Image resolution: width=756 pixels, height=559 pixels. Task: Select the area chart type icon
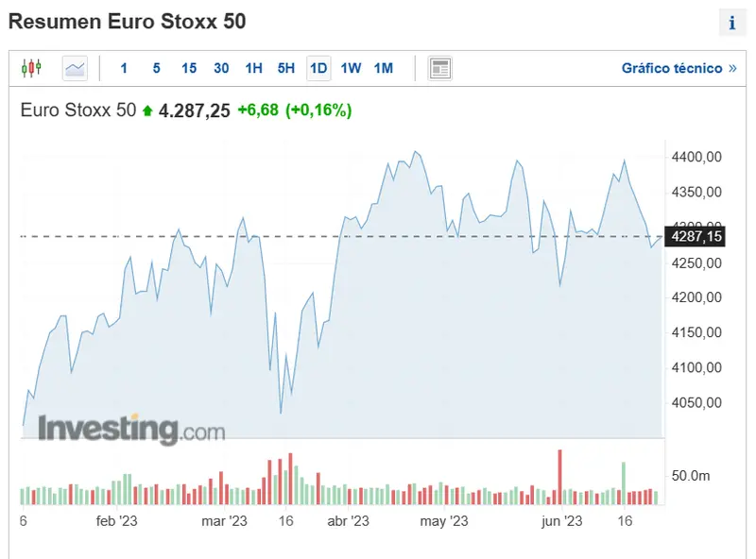coord(74,67)
